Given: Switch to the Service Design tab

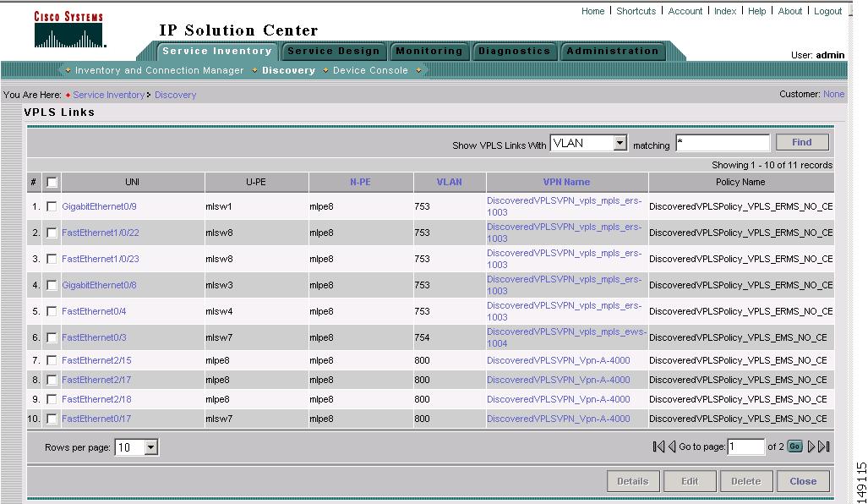Looking at the screenshot, I should pyautogui.click(x=334, y=51).
